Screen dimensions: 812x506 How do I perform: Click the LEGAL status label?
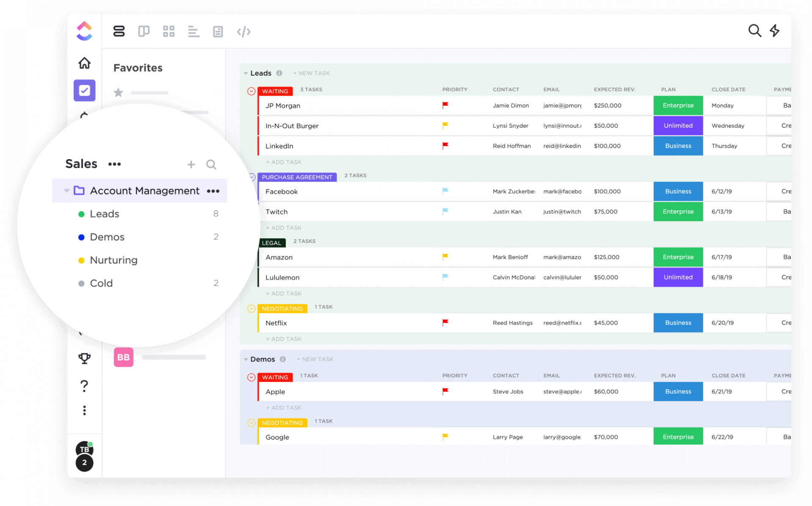tap(272, 243)
